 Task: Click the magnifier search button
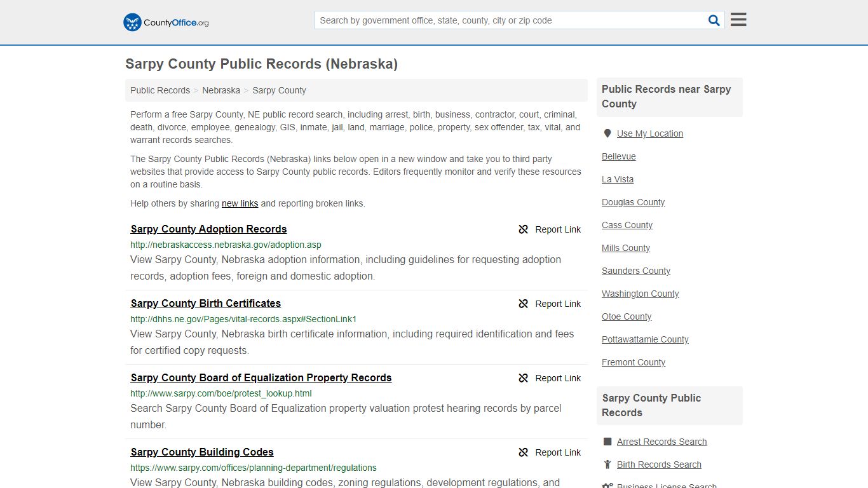coord(714,20)
